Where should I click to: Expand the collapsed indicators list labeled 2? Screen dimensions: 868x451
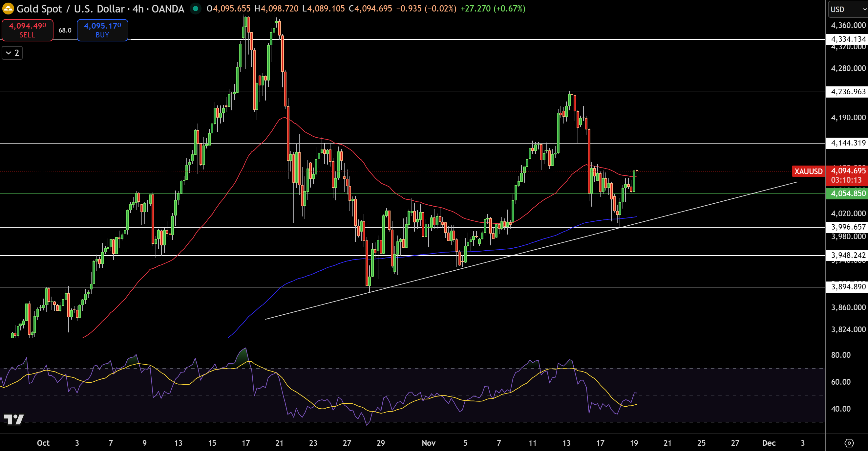click(12, 53)
